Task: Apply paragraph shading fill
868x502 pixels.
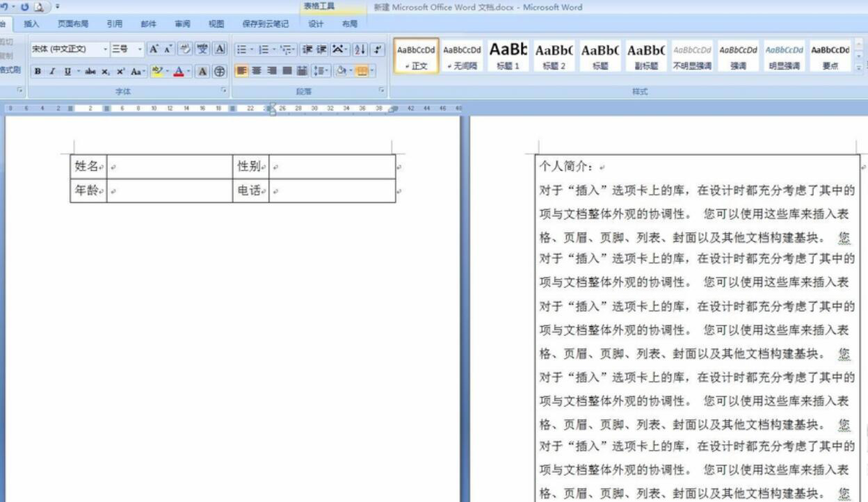Action: coord(341,72)
